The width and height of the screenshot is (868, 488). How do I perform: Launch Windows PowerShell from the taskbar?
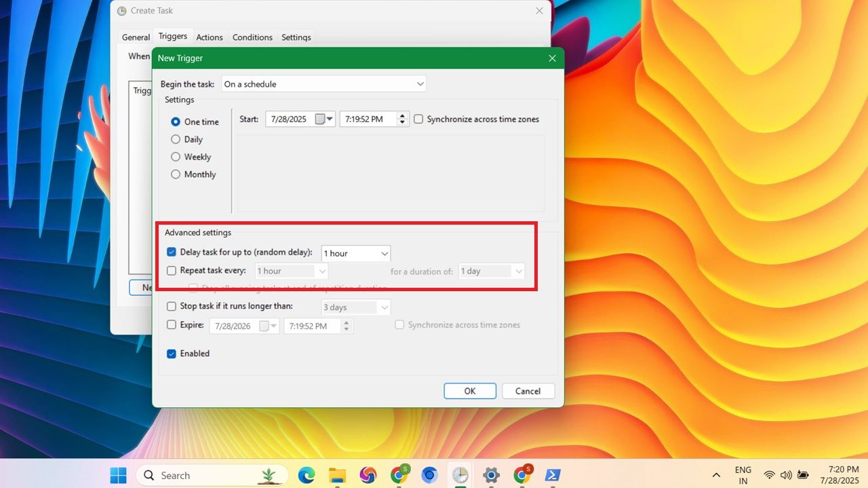(x=553, y=475)
